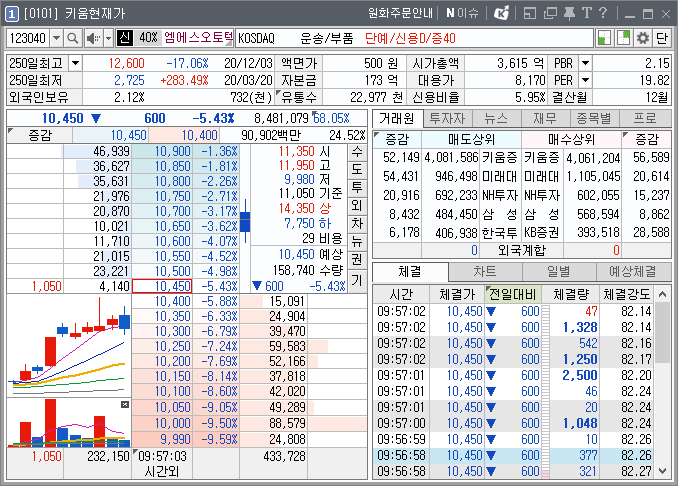Open settings gear icon
This screenshot has height=486, width=678.
click(643, 38)
